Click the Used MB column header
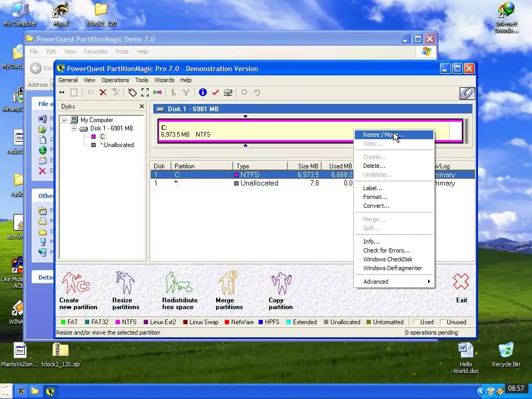This screenshot has height=399, width=532. pyautogui.click(x=337, y=166)
